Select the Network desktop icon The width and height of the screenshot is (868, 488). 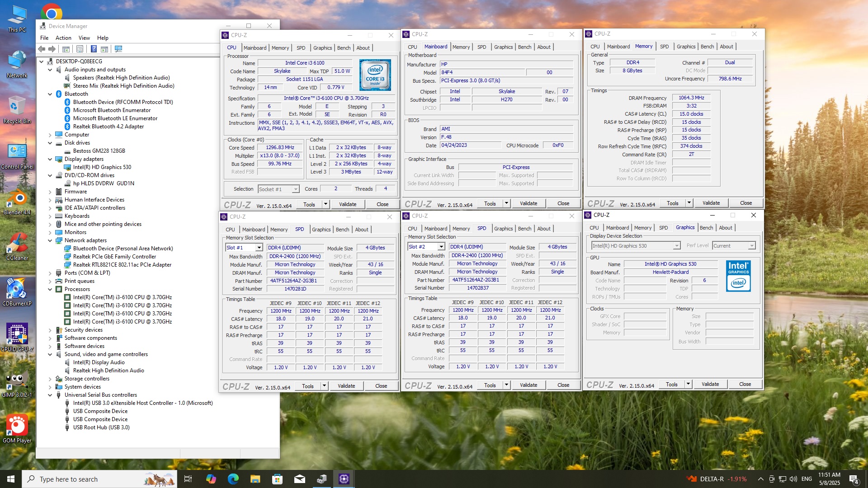pyautogui.click(x=17, y=65)
